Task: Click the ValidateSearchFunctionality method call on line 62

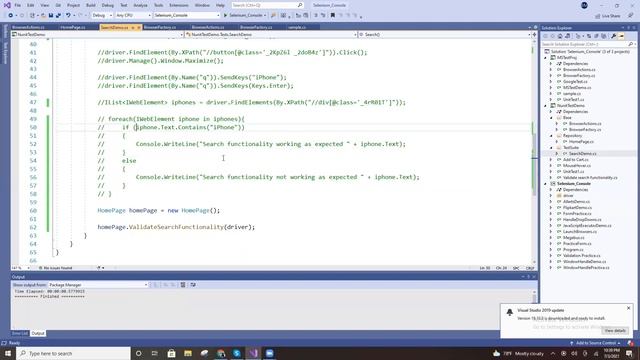Action: [x=176, y=227]
